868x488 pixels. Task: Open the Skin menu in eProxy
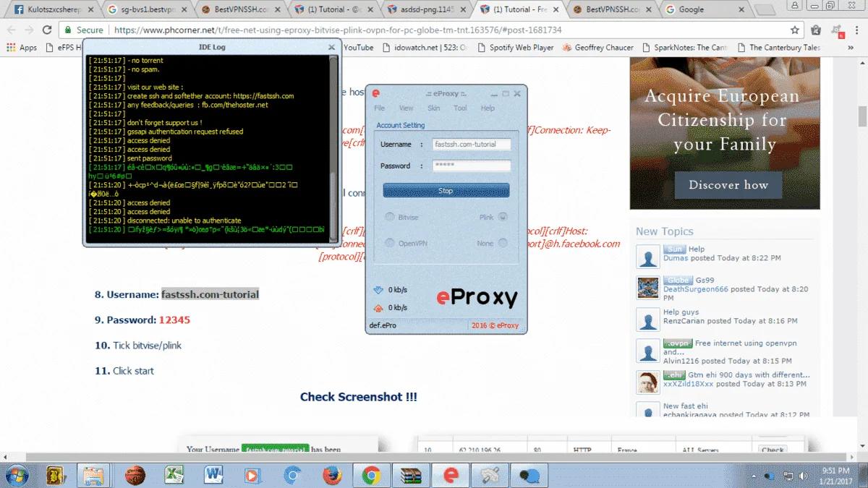click(434, 108)
